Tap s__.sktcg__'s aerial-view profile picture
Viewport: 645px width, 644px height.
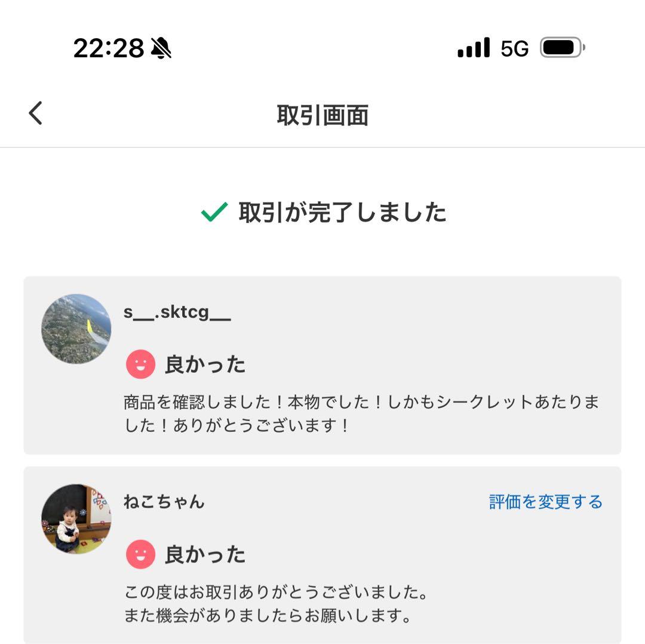[x=76, y=329]
